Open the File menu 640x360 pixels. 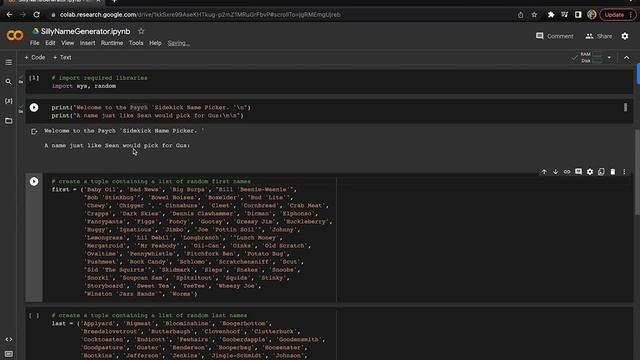[35, 43]
